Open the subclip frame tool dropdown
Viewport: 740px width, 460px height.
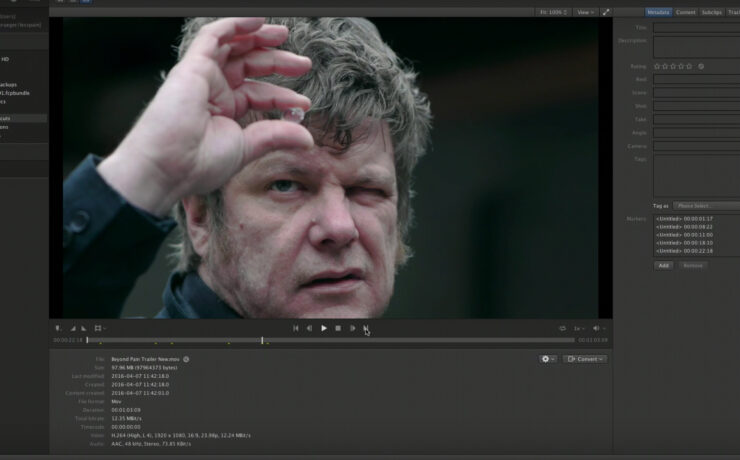click(x=100, y=328)
